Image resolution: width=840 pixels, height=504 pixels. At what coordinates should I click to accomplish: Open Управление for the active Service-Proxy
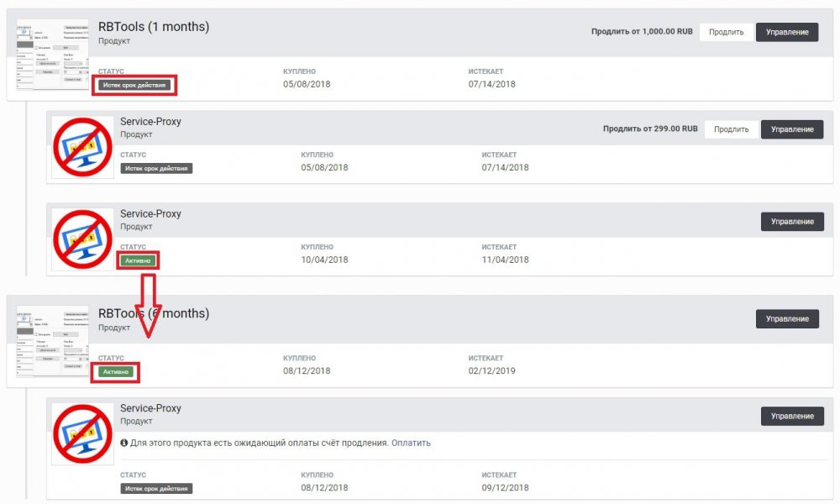(791, 222)
